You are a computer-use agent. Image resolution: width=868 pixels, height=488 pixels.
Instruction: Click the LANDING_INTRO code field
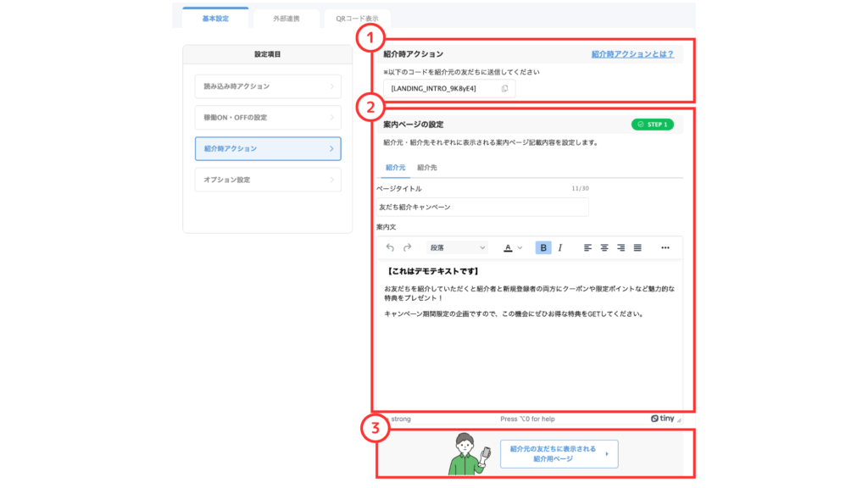tap(449, 88)
